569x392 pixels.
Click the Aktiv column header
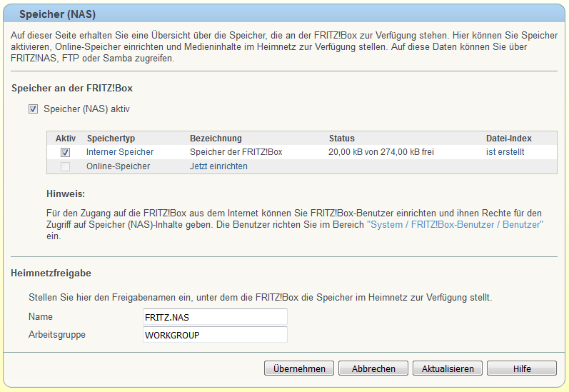pyautogui.click(x=66, y=139)
